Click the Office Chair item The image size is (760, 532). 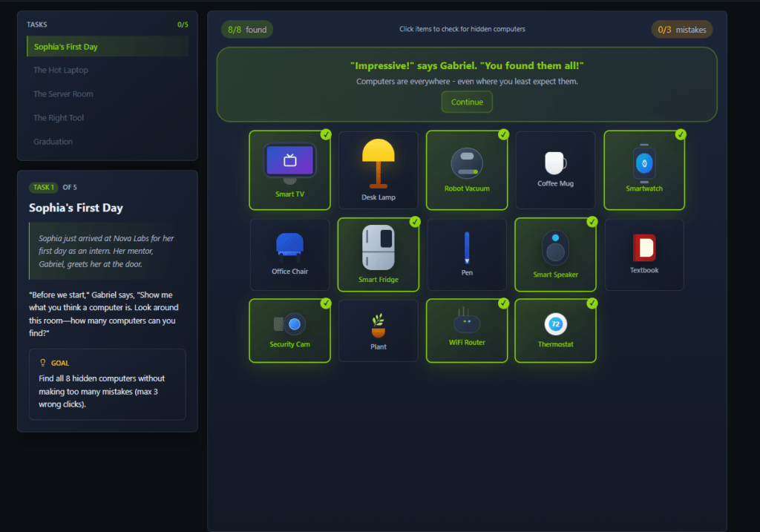(289, 254)
